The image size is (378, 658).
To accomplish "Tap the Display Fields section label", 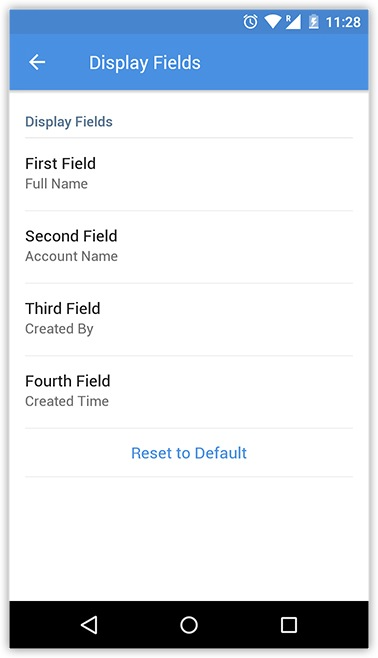I will point(69,122).
